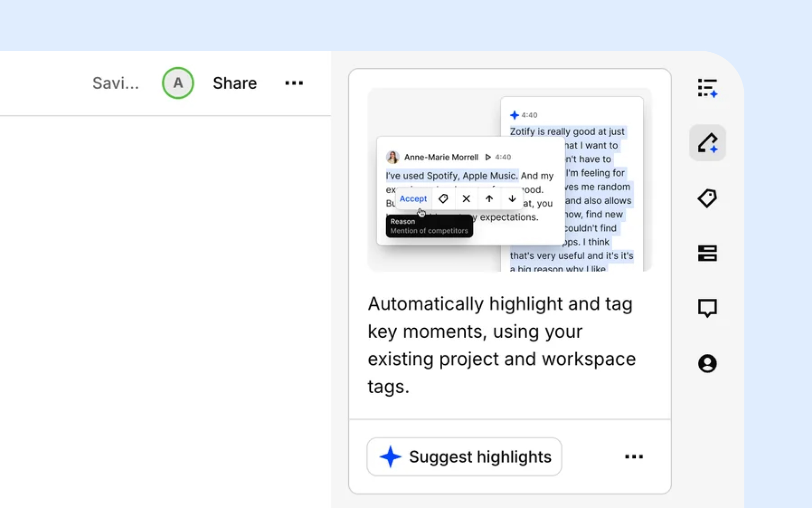Reject the suggested highlight with the X icon
Screen dimensions: 812x508
click(x=466, y=198)
